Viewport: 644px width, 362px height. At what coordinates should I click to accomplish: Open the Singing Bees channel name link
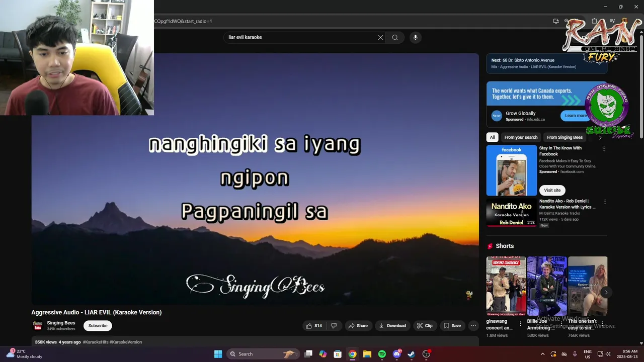click(x=61, y=323)
